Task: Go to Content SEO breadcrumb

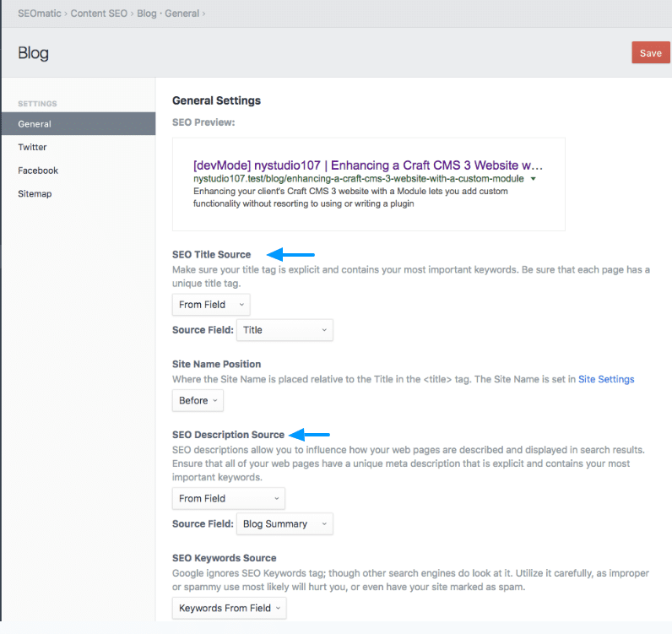Action: tap(106, 13)
